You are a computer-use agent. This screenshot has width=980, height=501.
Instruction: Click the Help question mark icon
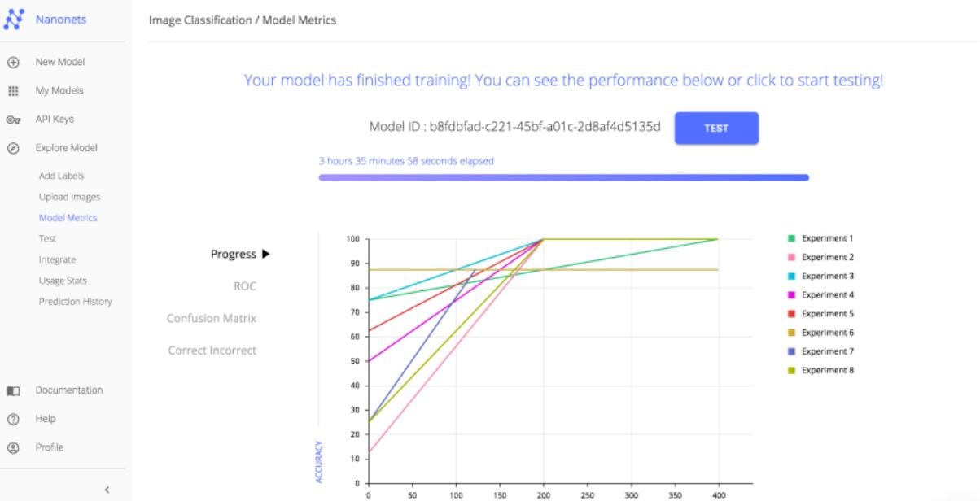tap(13, 419)
